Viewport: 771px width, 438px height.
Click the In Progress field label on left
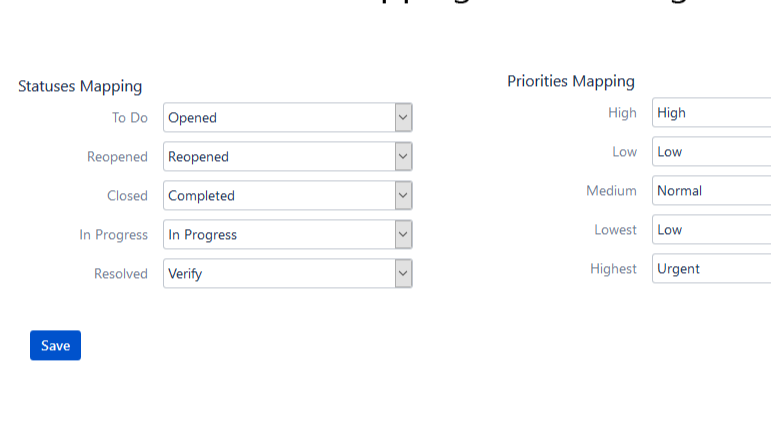[x=113, y=235]
